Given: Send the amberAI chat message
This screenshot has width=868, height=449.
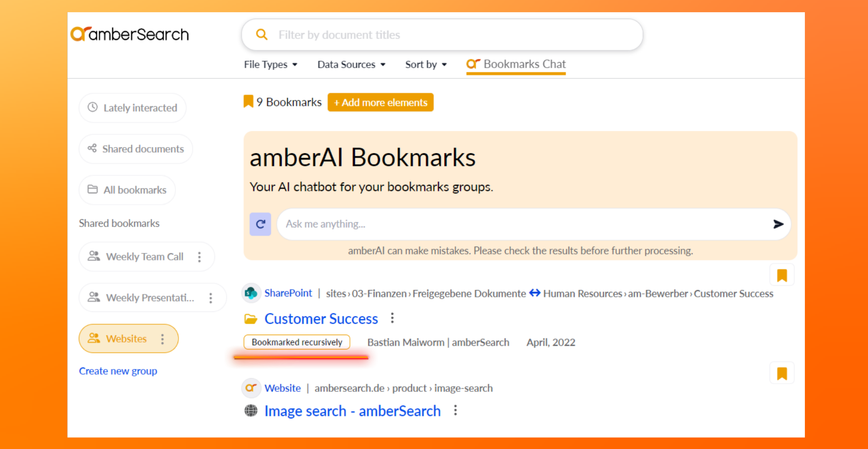Looking at the screenshot, I should pyautogui.click(x=778, y=224).
